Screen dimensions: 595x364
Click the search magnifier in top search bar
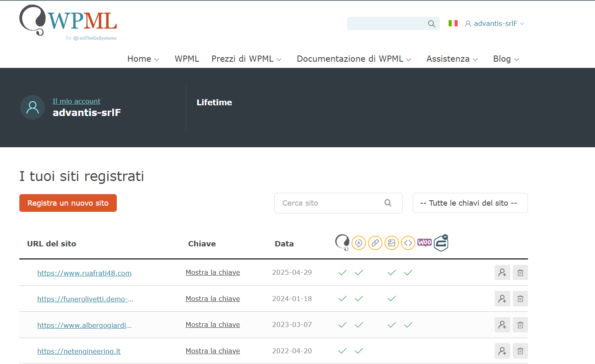tap(431, 24)
